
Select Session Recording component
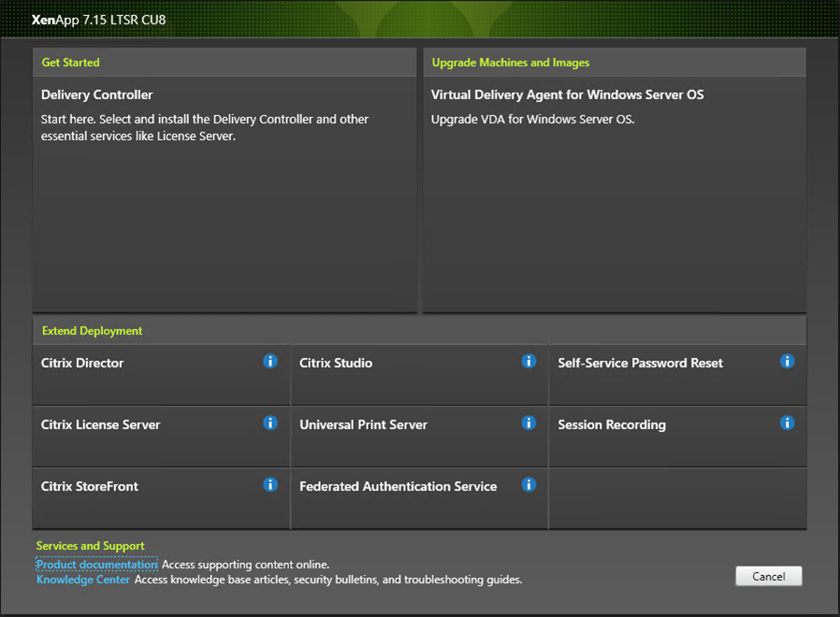pyautogui.click(x=677, y=437)
